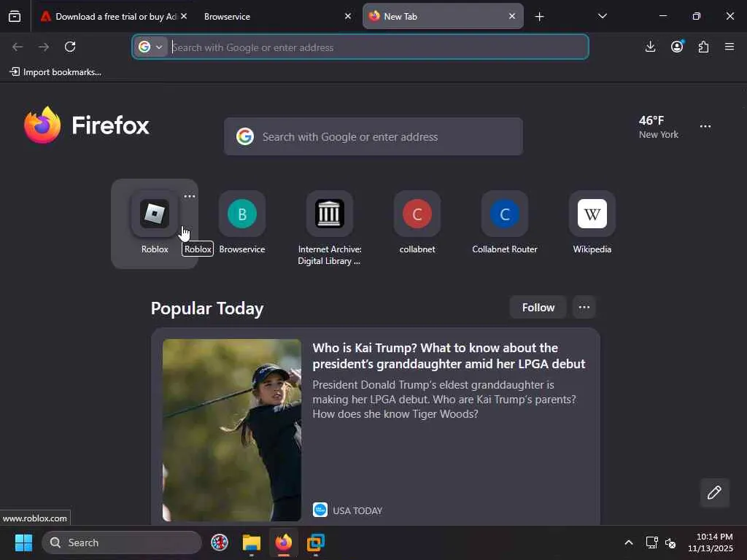Open Popular Today options menu
The image size is (747, 560).
pos(584,307)
